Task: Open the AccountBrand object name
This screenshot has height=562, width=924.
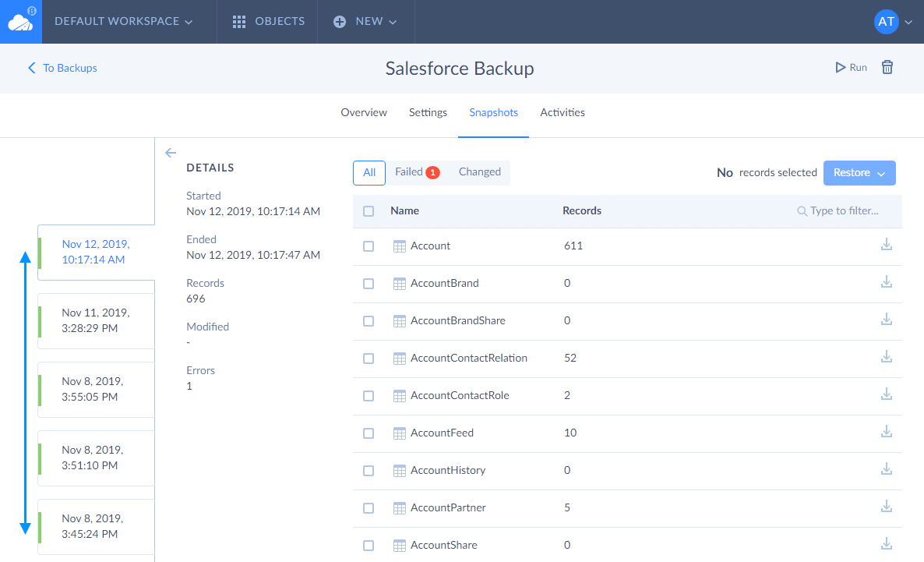Action: [x=444, y=284]
